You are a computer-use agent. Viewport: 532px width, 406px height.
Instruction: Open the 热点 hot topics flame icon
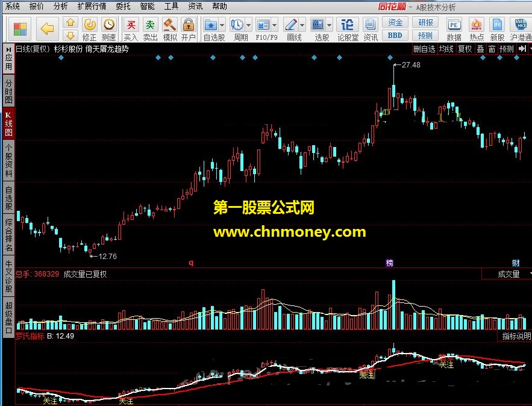pos(477,29)
